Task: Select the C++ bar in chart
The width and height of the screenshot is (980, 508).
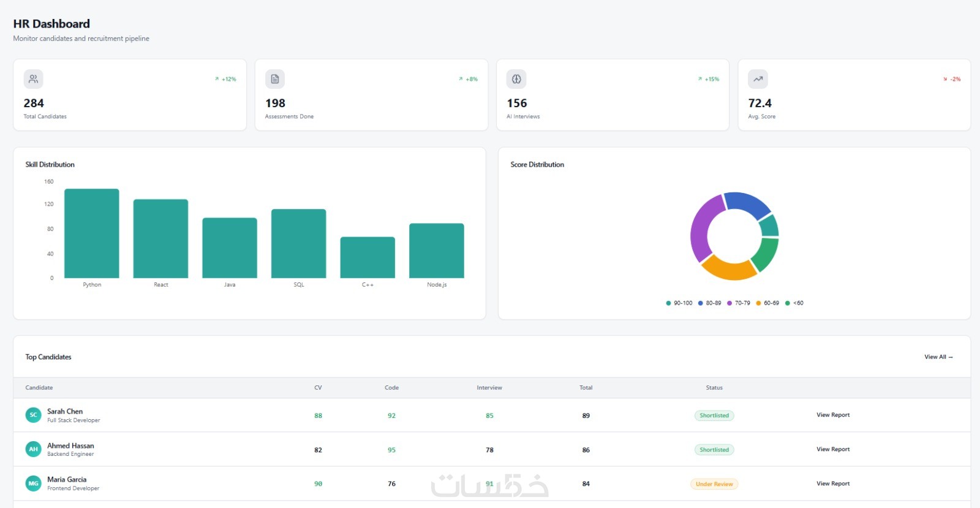Action: (367, 257)
